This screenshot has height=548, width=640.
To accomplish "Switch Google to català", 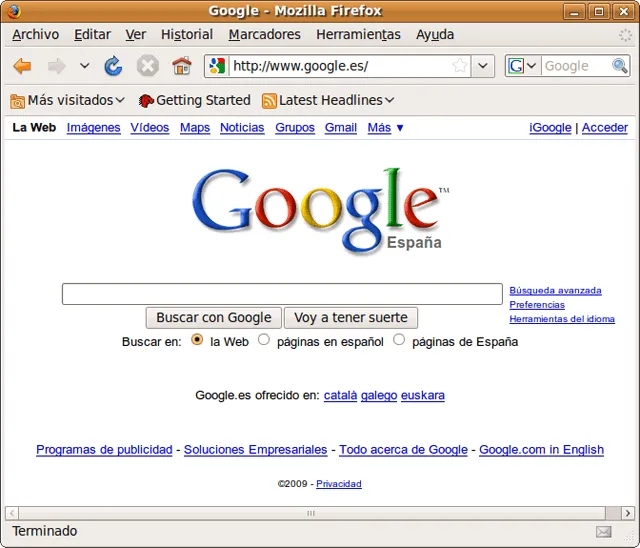I will point(340,395).
